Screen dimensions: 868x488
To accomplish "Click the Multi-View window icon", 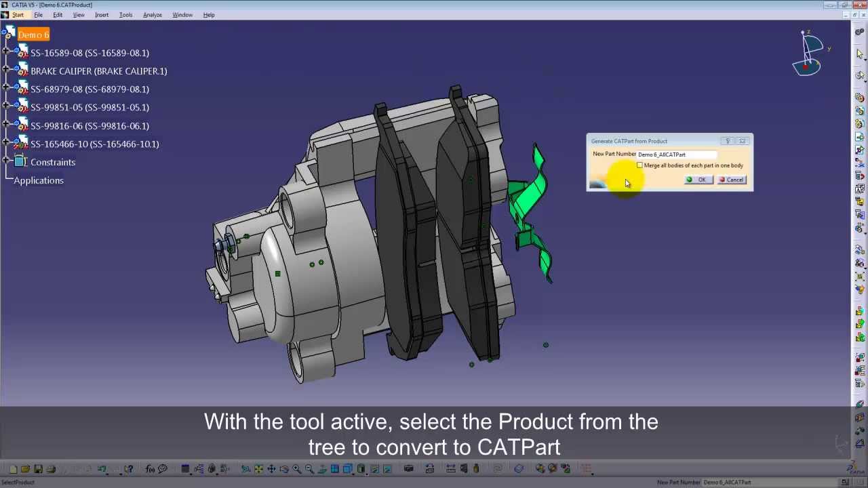I will pos(334,468).
